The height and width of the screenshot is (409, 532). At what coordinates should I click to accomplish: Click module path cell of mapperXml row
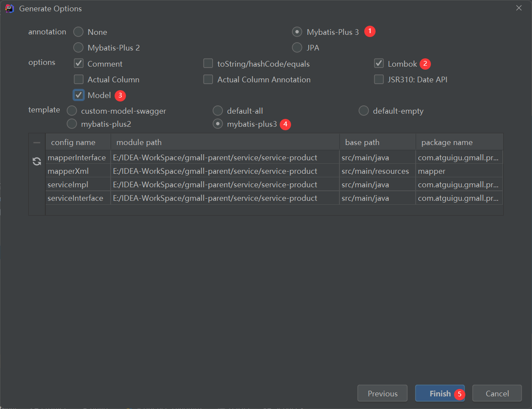tap(225, 171)
